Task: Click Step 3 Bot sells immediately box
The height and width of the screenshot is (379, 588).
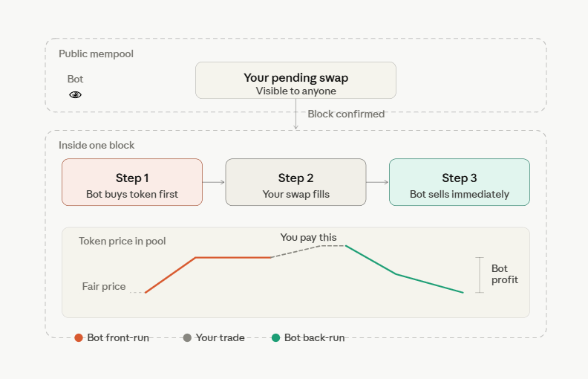Action: point(460,182)
